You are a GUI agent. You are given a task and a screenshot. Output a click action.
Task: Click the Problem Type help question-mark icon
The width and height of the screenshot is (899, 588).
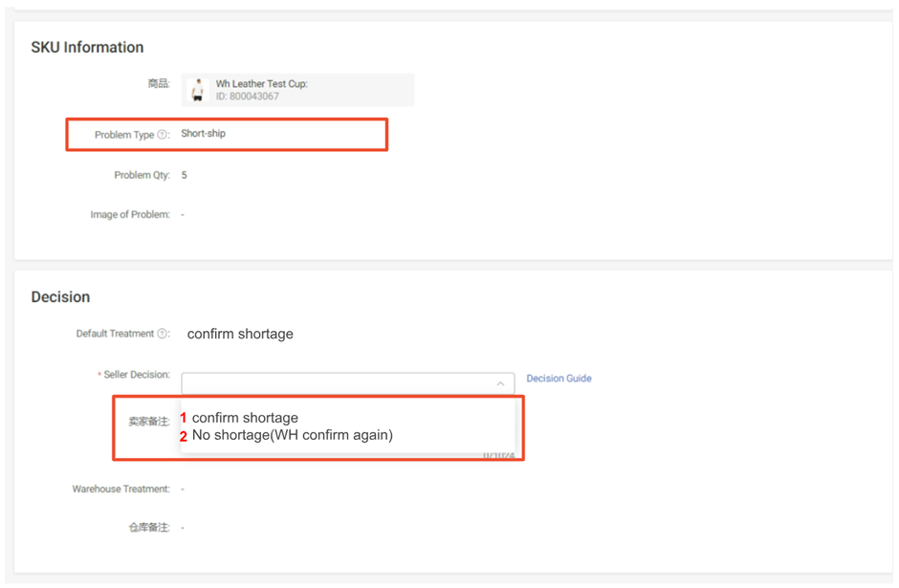pos(163,135)
